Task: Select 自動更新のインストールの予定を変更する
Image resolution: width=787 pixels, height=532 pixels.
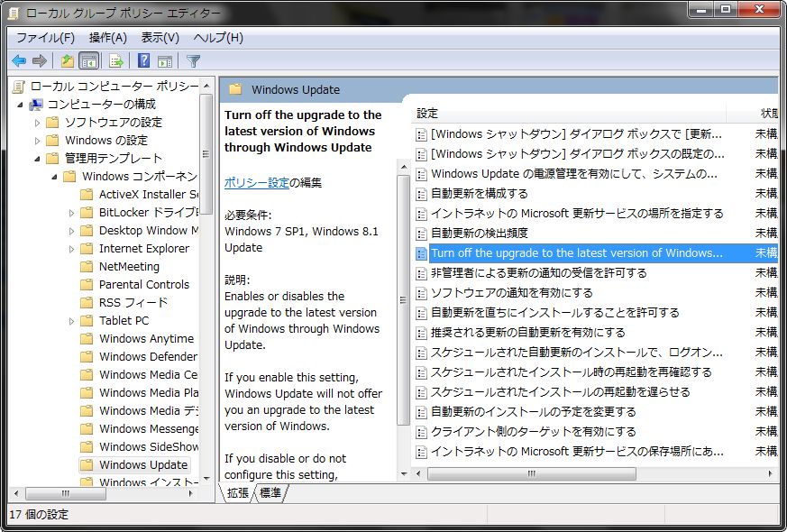Action: point(533,412)
